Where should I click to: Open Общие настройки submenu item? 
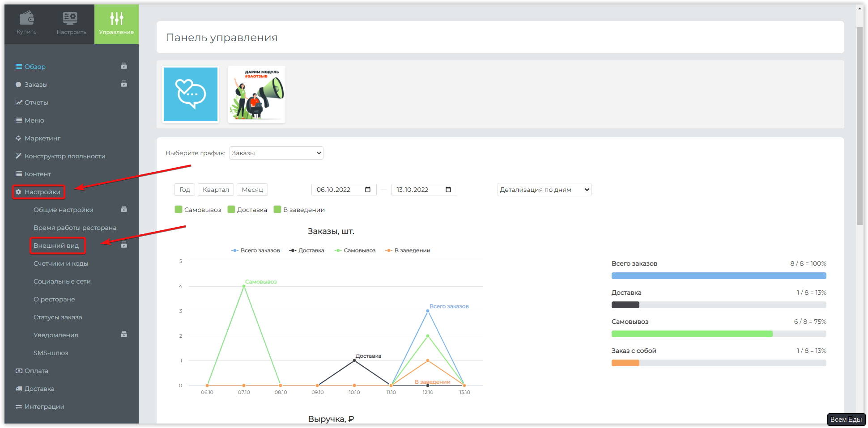tap(64, 210)
